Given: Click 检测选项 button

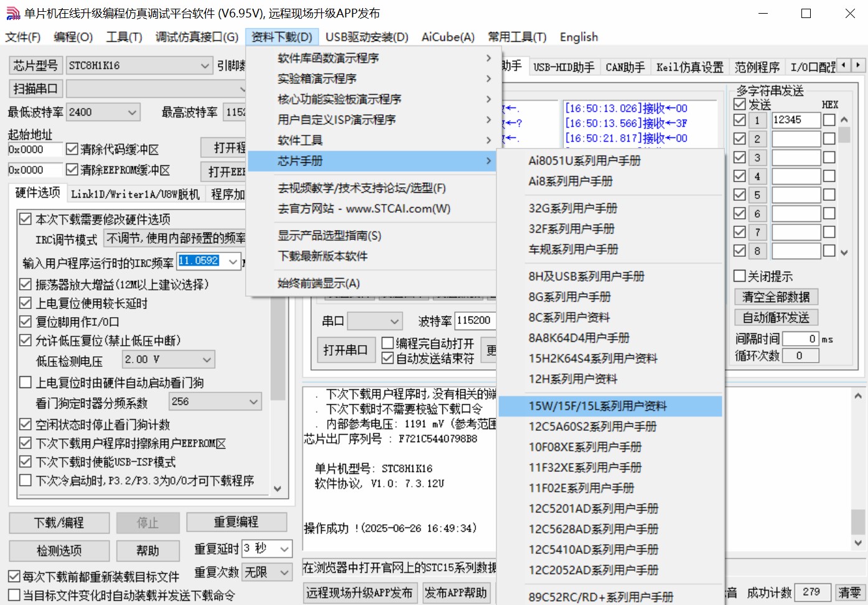Looking at the screenshot, I should coord(59,551).
